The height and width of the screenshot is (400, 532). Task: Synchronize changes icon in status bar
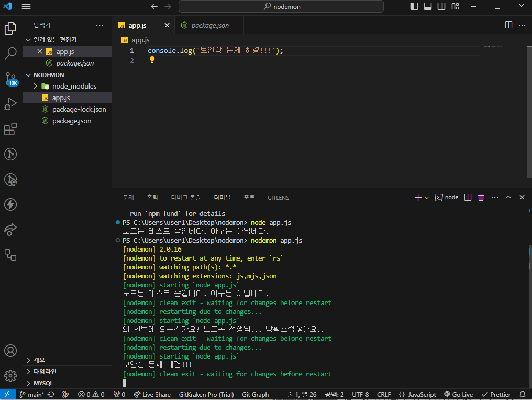[x=51, y=395]
